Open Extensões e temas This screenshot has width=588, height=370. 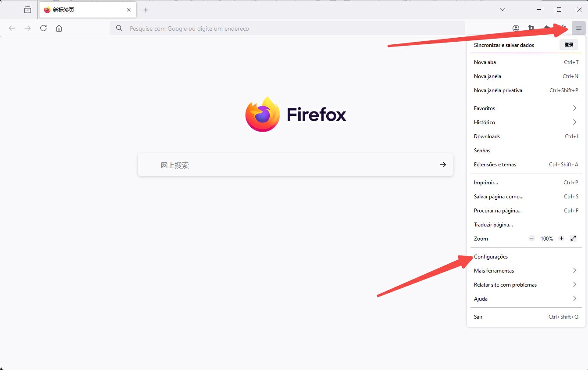click(526, 164)
